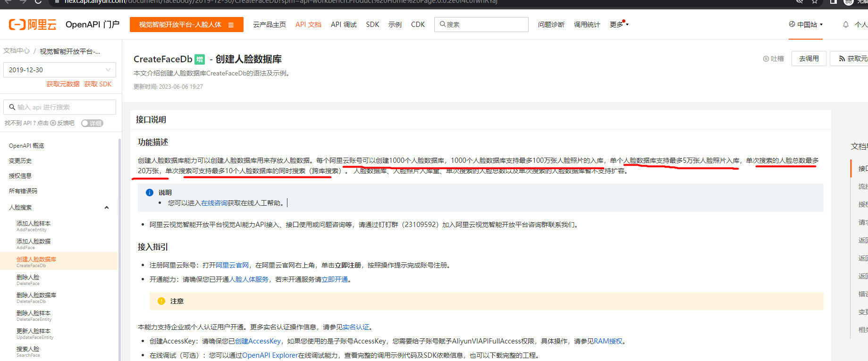Screen dimensions: 868x361
Task: Open the 视觉智能开放平台-人脸人体 product selector
Action: click(x=186, y=25)
